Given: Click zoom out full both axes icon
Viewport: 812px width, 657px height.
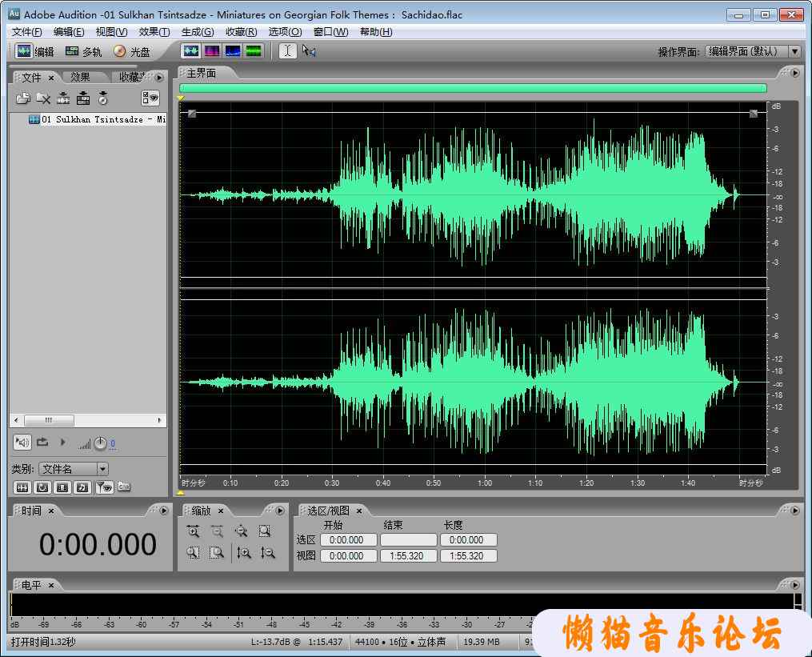Looking at the screenshot, I should click(x=241, y=531).
